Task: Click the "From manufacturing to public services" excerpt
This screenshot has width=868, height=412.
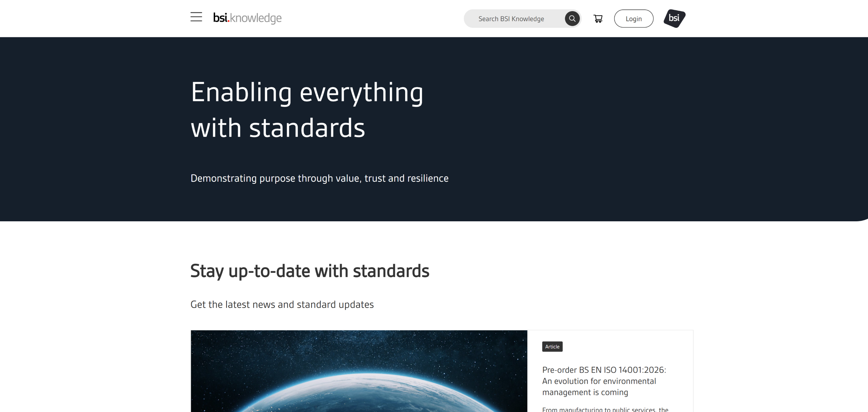Action: (605, 410)
